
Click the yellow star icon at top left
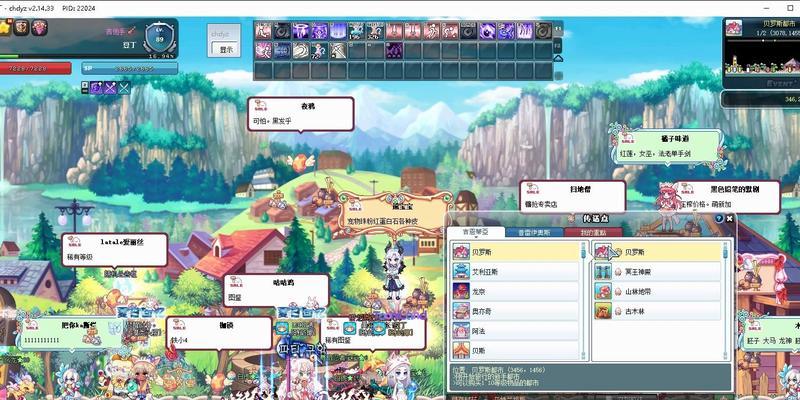pos(5,28)
